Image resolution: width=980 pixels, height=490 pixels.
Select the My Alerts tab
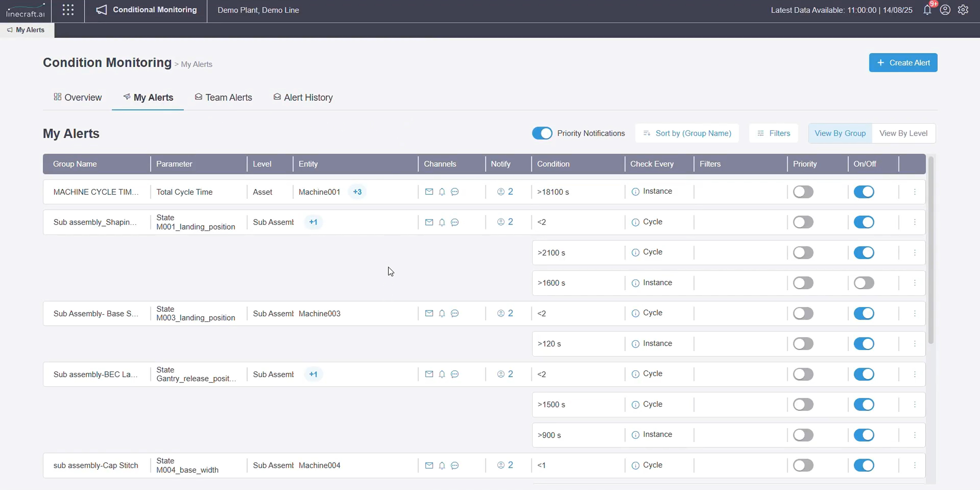[148, 98]
